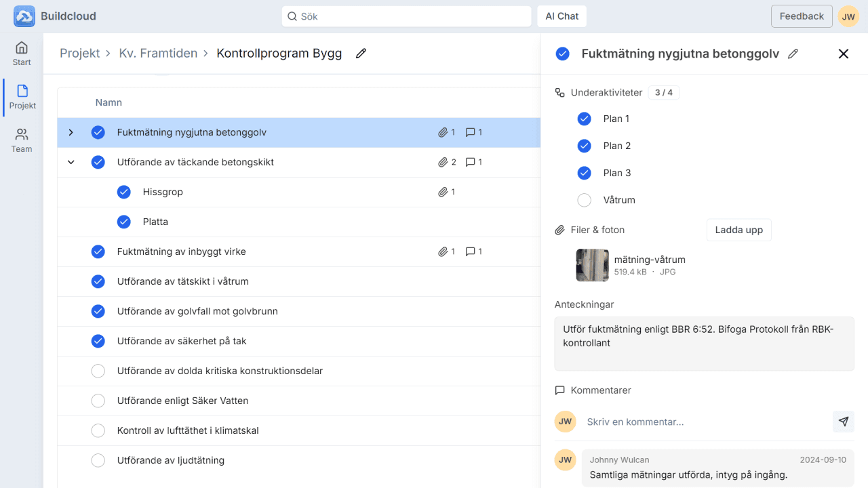
Task: Navigate to Projekt in the breadcrumb
Action: pos(80,53)
